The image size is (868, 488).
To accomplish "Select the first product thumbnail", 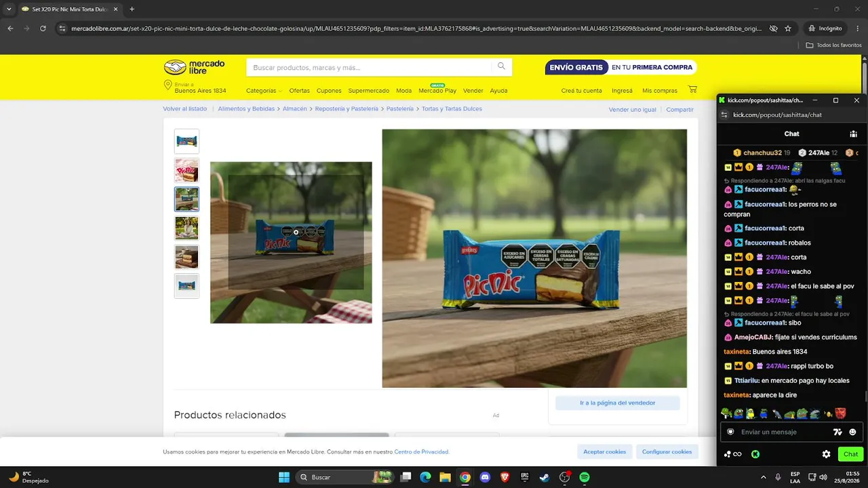I will click(186, 141).
